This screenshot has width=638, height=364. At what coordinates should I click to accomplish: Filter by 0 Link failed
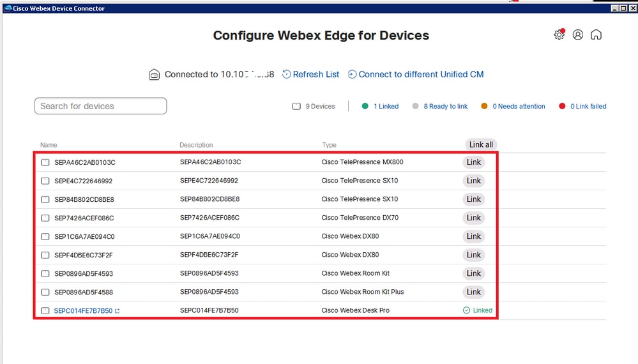tap(588, 106)
